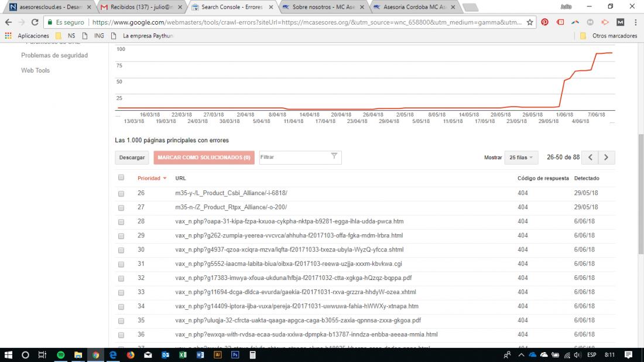This screenshot has width=644, height=362.
Task: Check the box for priority 28 row
Action: [x=121, y=222]
